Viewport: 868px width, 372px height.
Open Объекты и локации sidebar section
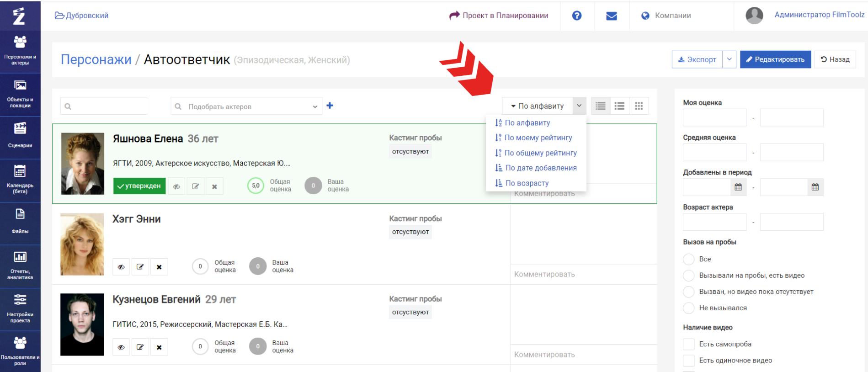coord(20,95)
